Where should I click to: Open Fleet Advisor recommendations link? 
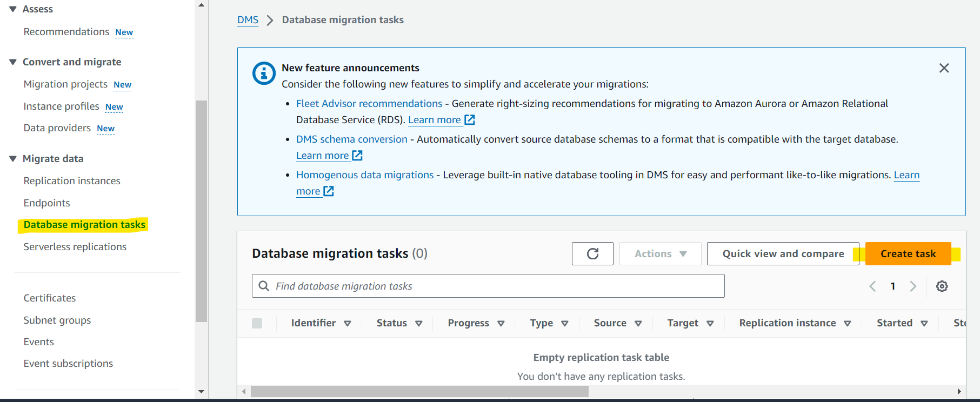click(369, 104)
